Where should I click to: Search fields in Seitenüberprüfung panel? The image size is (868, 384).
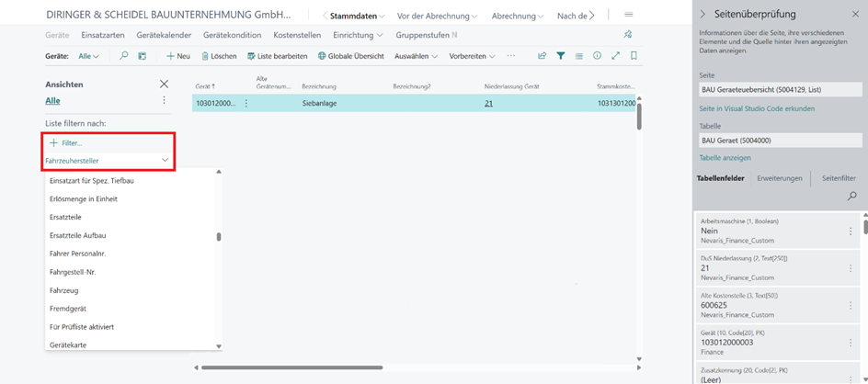[x=851, y=196]
